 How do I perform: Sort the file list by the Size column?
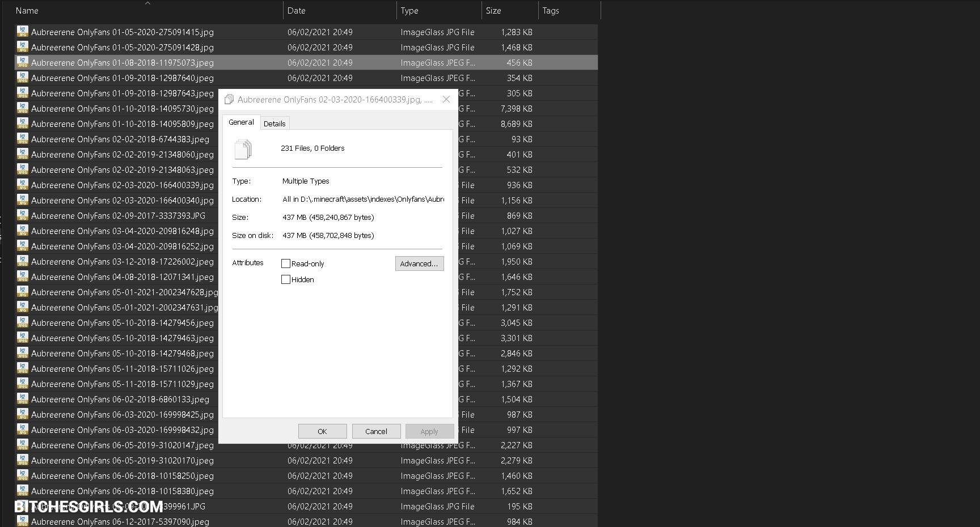tap(493, 10)
